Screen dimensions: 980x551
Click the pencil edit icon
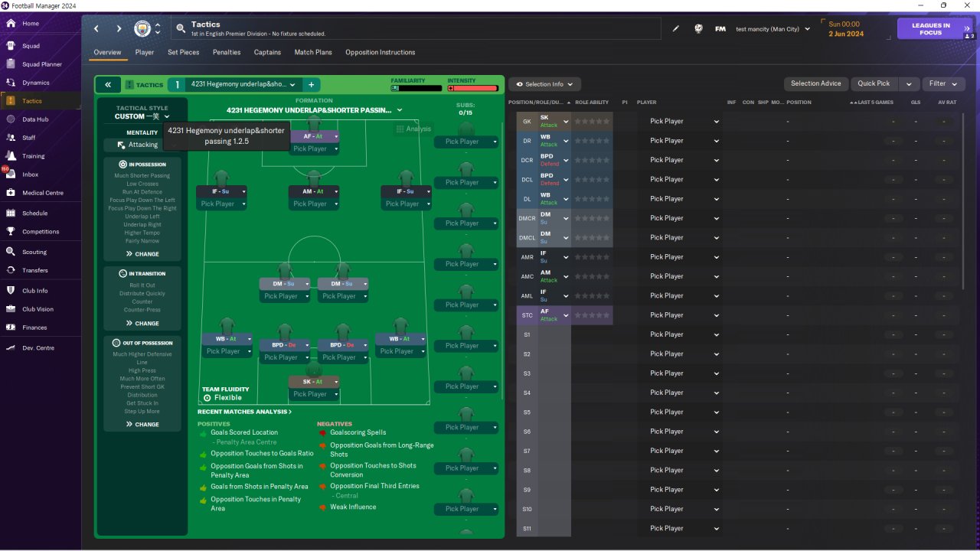click(676, 29)
